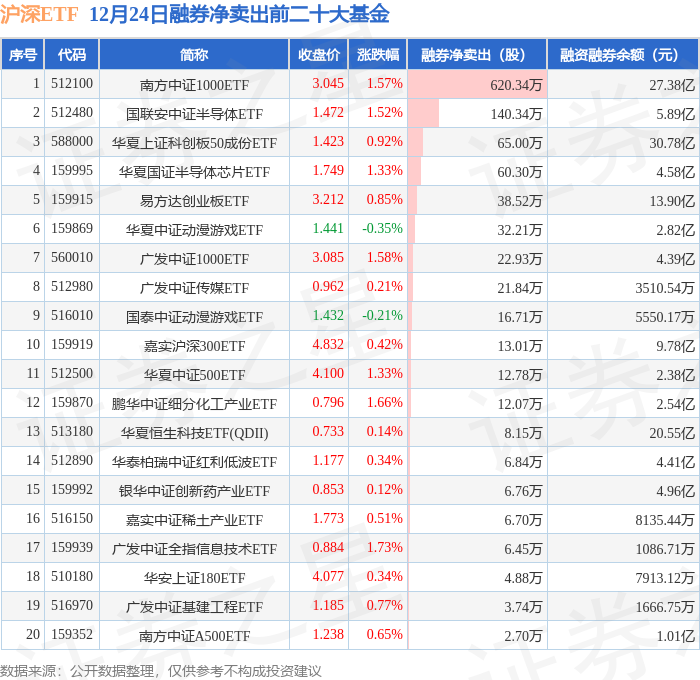This screenshot has height=680, width=700.
Task: Select fund name 华泰柏瑞中证红利低波ETF
Action: point(194,462)
